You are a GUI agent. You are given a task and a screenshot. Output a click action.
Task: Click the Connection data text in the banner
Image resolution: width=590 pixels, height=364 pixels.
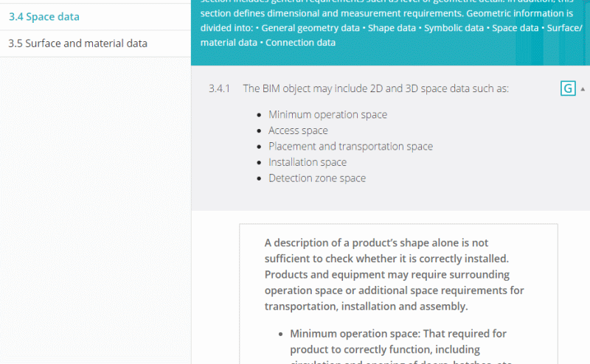[300, 43]
